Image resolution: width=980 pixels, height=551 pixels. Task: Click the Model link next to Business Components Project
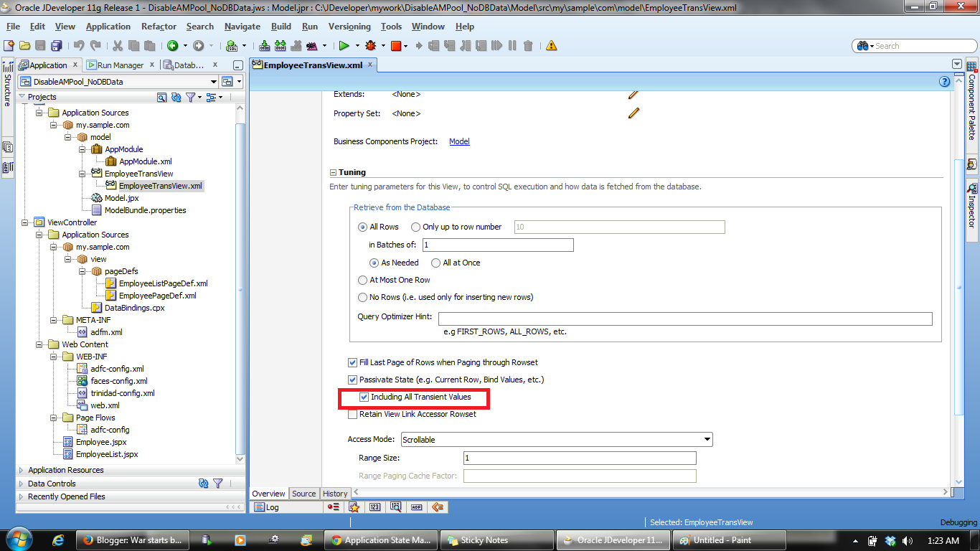pyautogui.click(x=459, y=141)
